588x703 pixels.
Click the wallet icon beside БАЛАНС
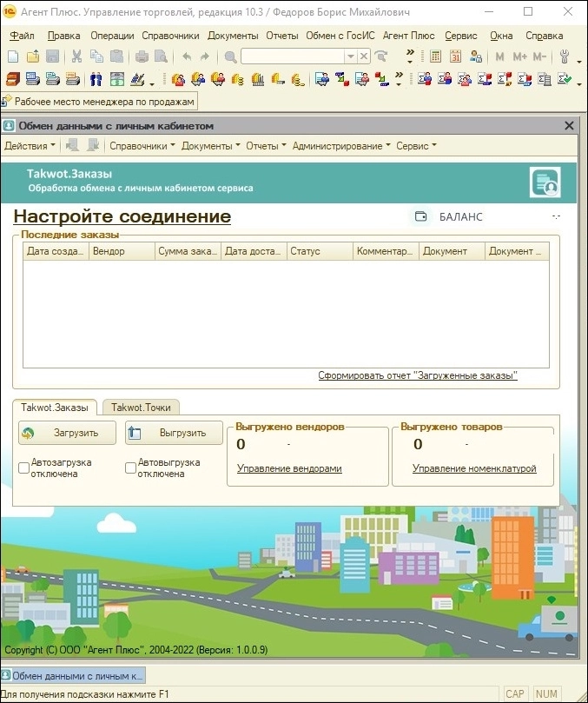click(x=421, y=216)
